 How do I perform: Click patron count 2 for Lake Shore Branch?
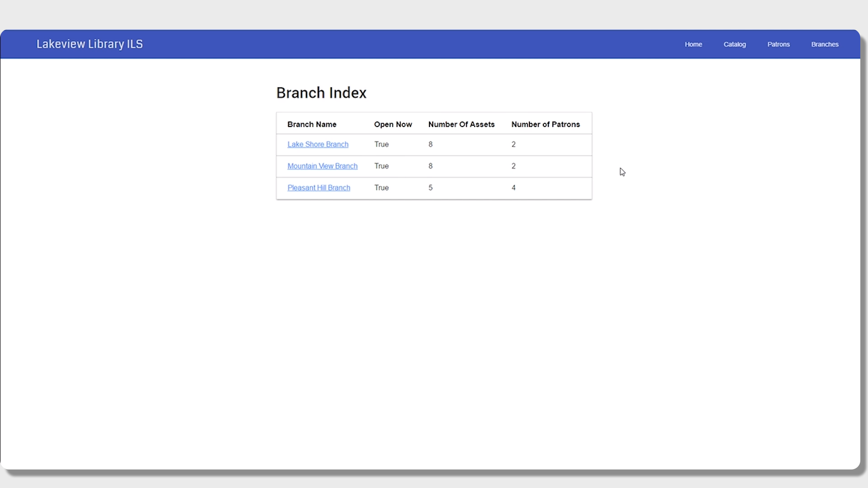514,144
